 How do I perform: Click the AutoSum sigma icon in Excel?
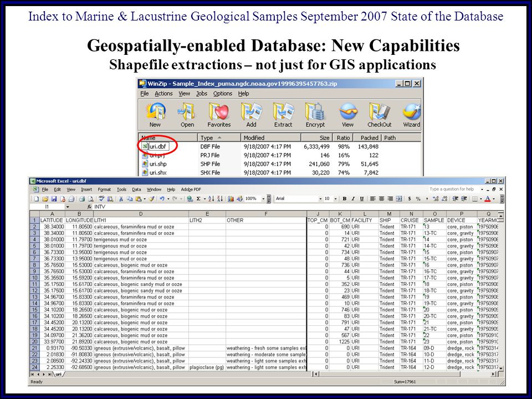tap(197, 198)
